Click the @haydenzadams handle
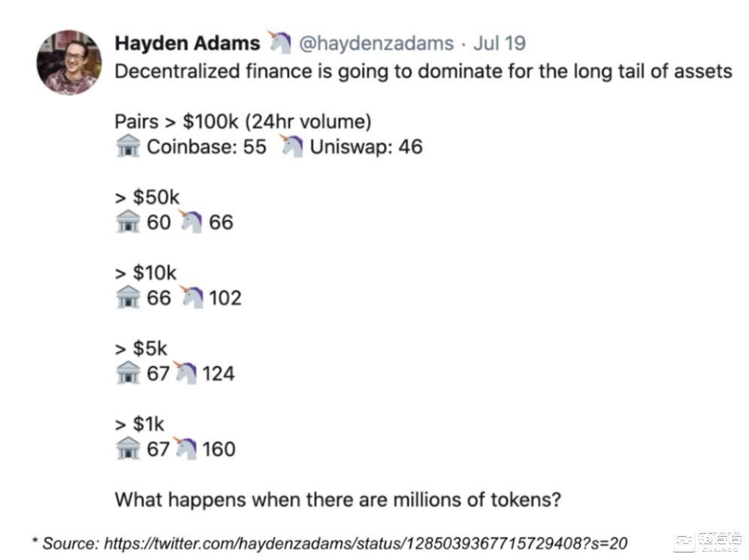 [376, 44]
